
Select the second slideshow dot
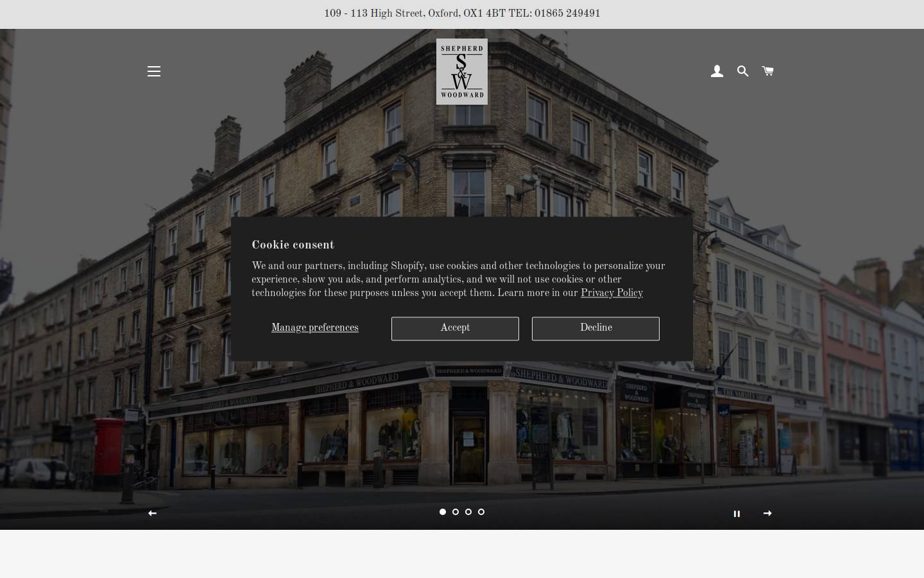click(456, 512)
